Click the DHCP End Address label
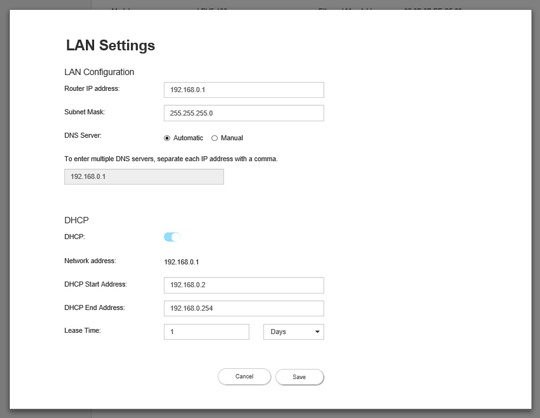 click(x=94, y=307)
